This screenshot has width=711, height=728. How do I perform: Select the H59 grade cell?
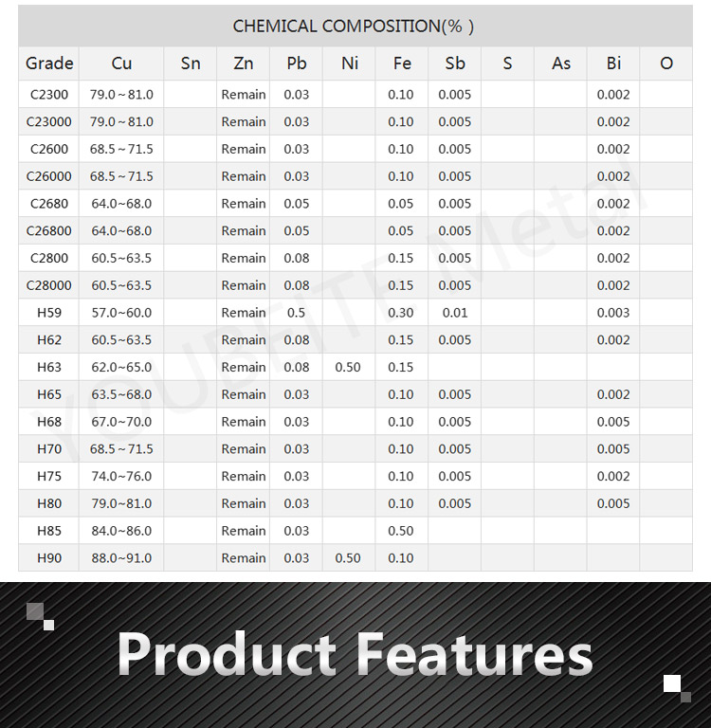click(49, 313)
